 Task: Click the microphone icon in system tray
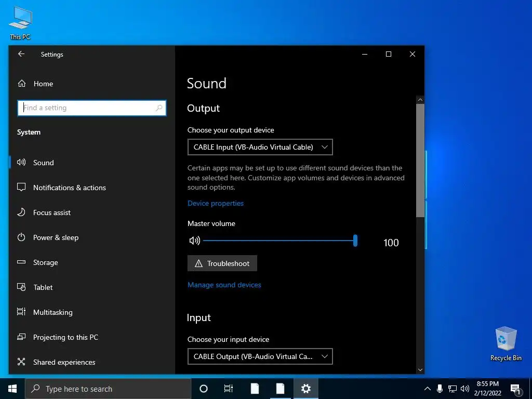(x=440, y=389)
